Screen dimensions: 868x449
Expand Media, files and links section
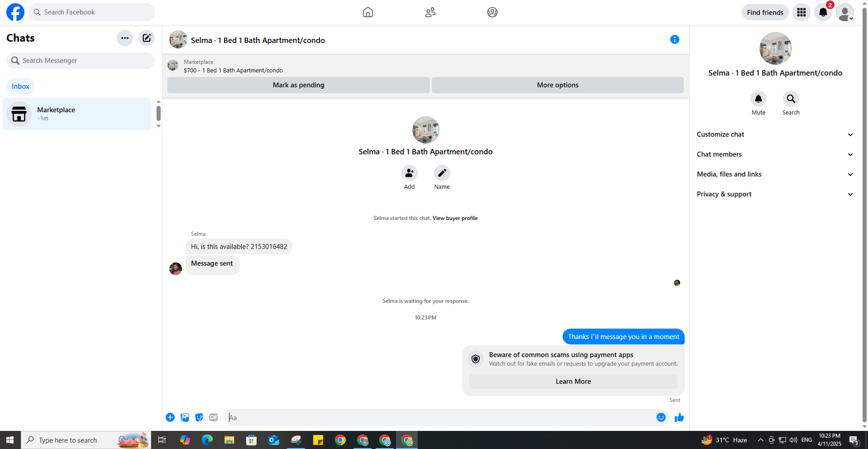(775, 174)
